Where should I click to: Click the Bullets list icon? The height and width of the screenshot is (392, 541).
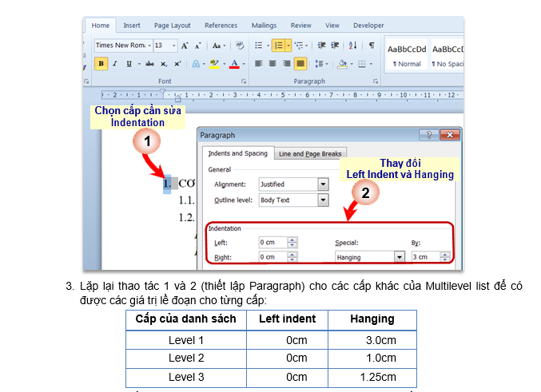click(258, 46)
